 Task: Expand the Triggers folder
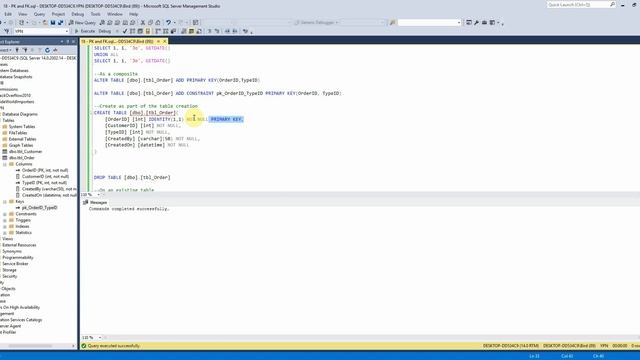click(5, 220)
